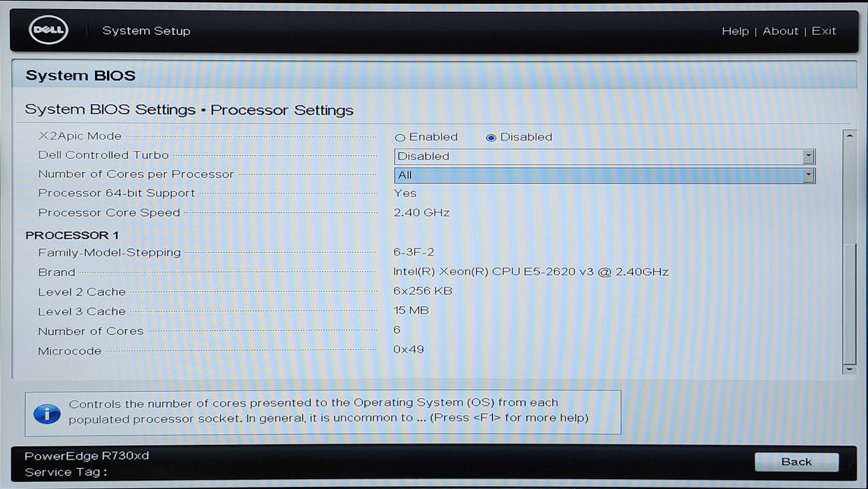868x489 pixels.
Task: Open the About menu item
Action: (x=781, y=31)
